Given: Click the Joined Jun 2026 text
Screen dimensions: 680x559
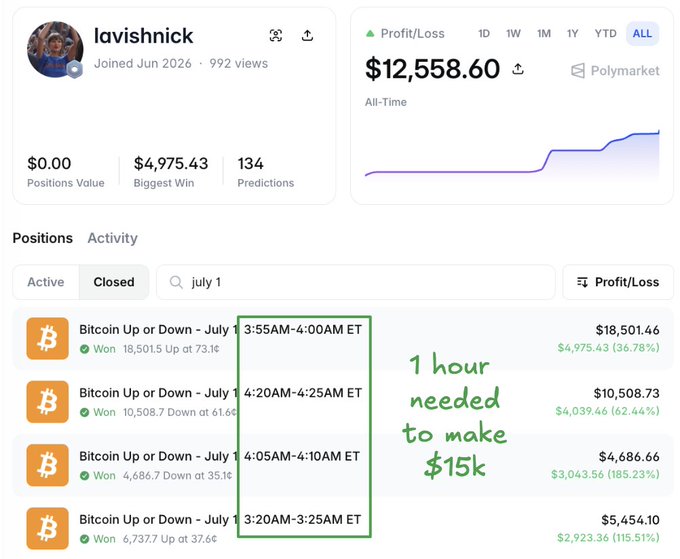Looking at the screenshot, I should 143,63.
